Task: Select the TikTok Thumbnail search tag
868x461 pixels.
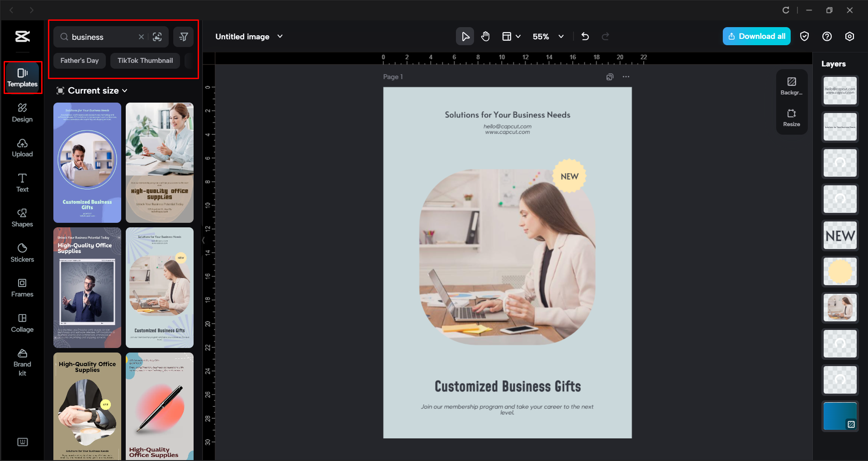Action: point(145,60)
